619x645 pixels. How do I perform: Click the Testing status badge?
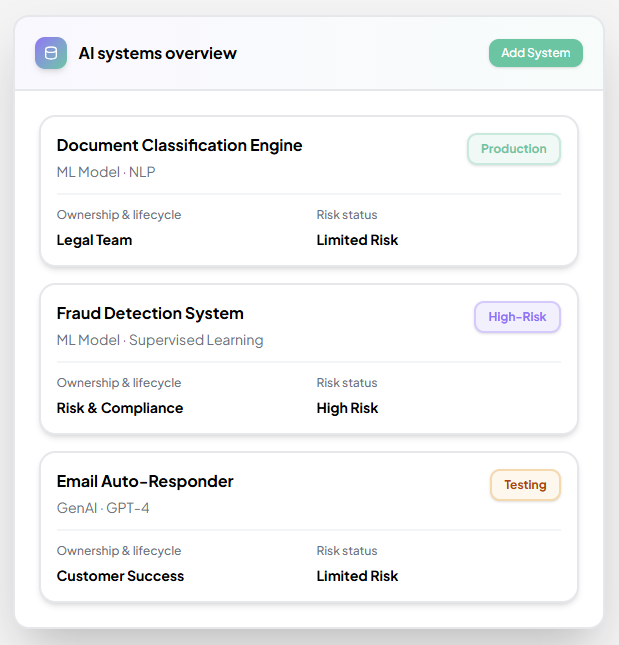525,485
